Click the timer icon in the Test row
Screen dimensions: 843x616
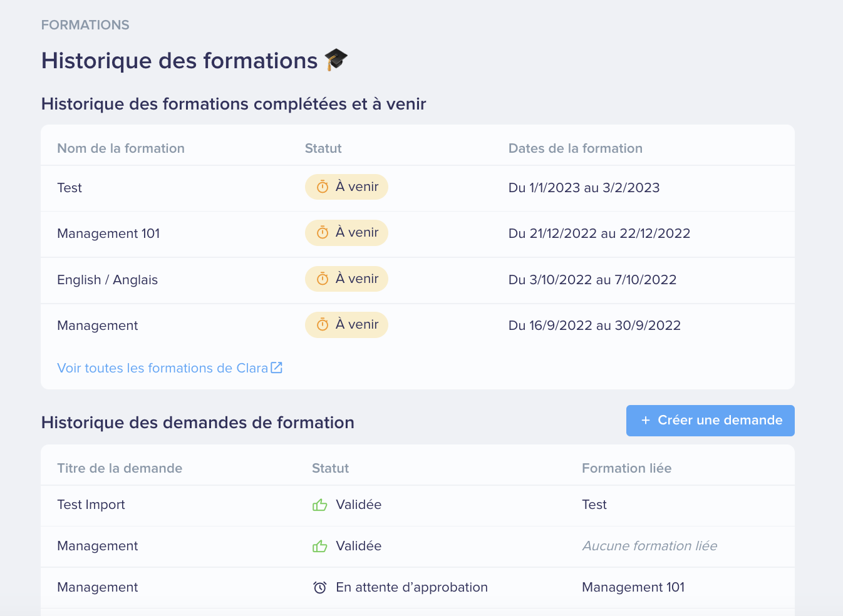pyautogui.click(x=323, y=187)
